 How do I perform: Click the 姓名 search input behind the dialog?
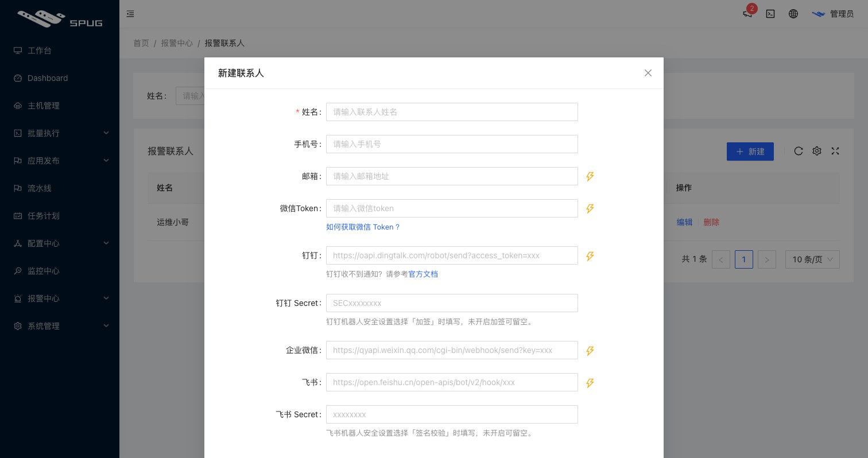tap(190, 96)
